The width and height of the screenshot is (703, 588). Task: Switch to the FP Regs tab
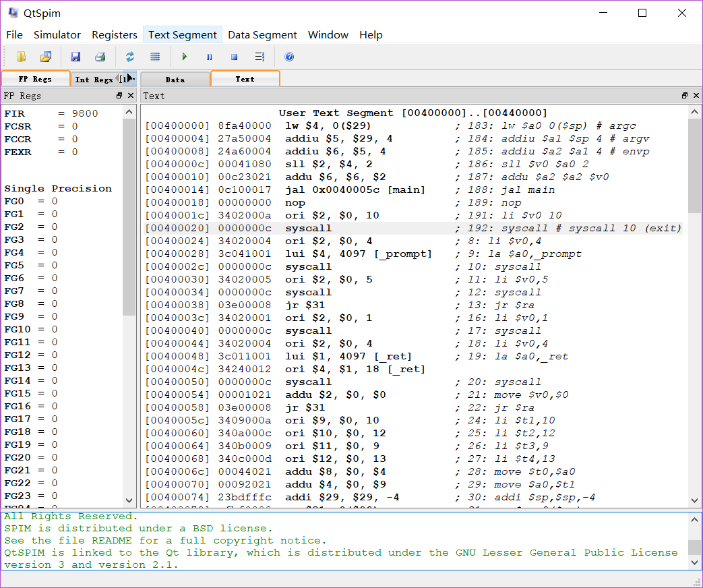pos(36,79)
